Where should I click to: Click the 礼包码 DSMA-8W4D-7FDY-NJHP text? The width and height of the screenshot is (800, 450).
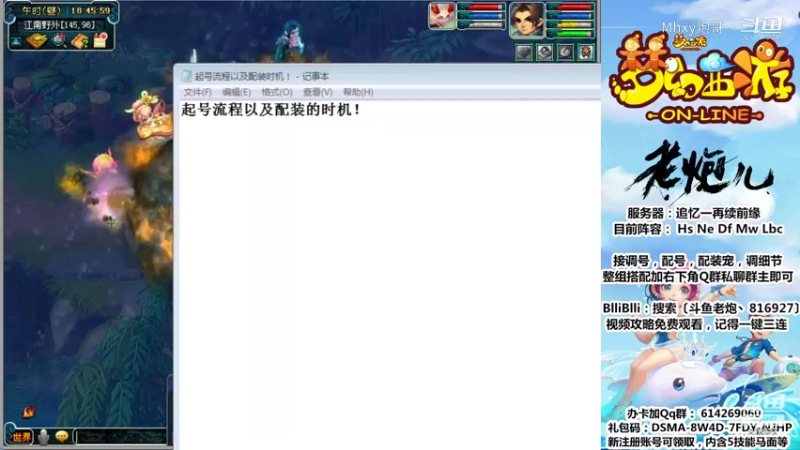(699, 428)
